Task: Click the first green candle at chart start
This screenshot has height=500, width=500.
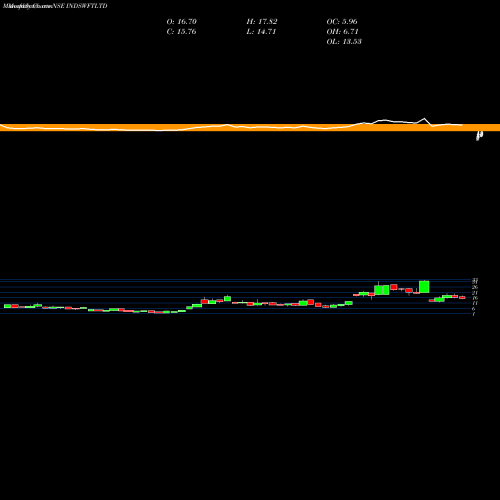Action: 7,306
